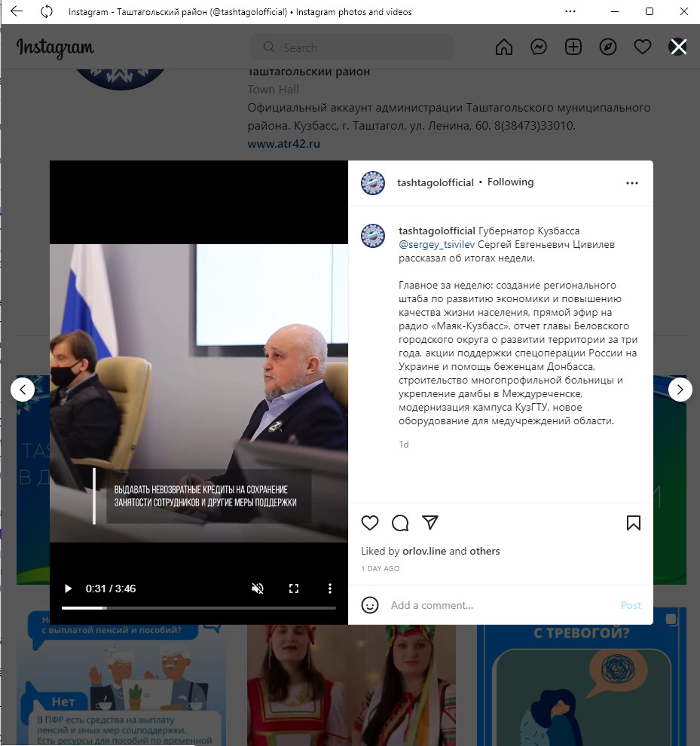Enter video fullscreen mode

[294, 589]
